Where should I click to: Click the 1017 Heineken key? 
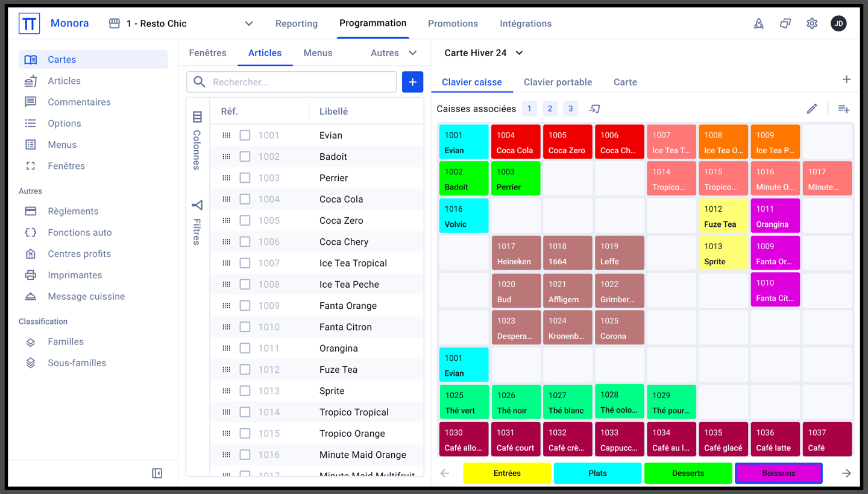[516, 253]
